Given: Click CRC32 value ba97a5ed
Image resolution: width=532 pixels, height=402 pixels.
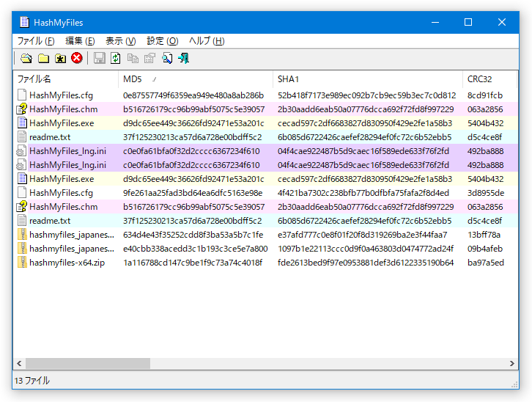Looking at the screenshot, I should [x=486, y=263].
